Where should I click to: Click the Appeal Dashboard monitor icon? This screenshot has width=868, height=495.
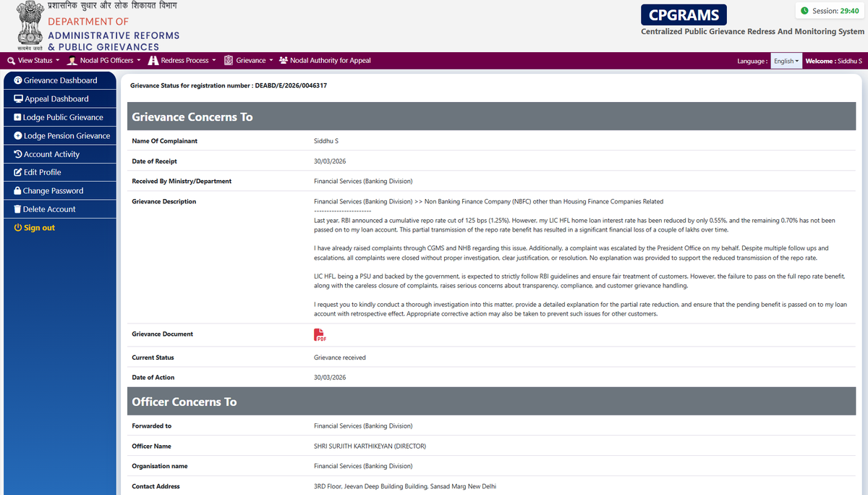[18, 99]
